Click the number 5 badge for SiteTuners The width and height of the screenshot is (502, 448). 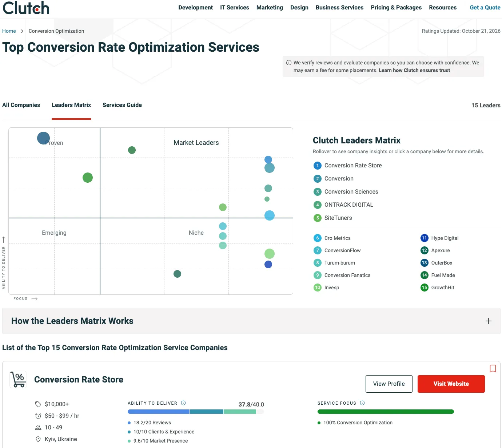318,218
